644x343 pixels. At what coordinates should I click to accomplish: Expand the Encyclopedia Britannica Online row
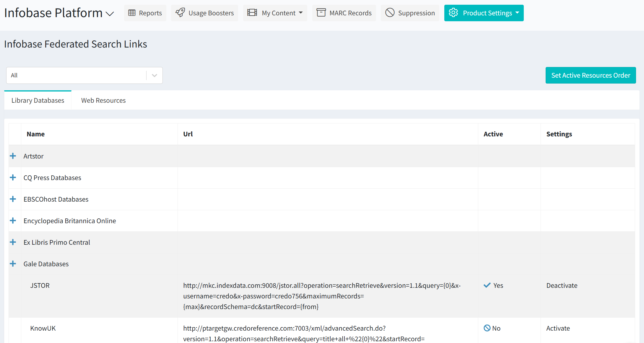coord(13,220)
